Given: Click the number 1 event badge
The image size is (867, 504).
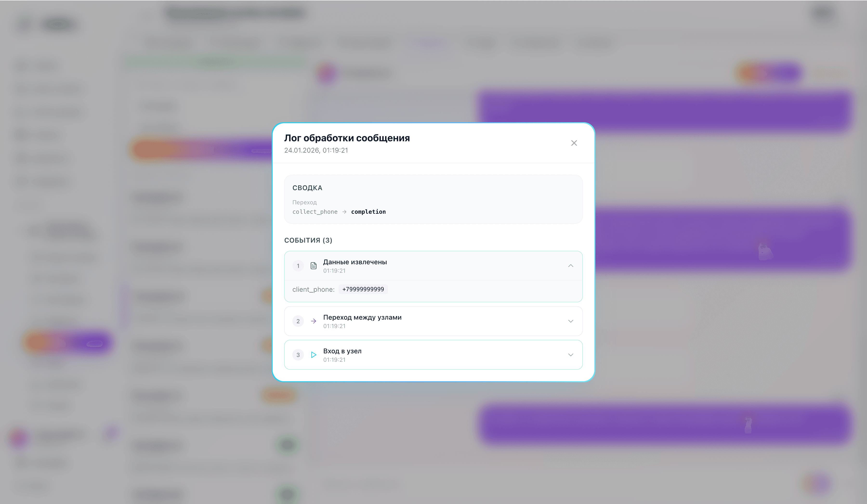Looking at the screenshot, I should (298, 266).
